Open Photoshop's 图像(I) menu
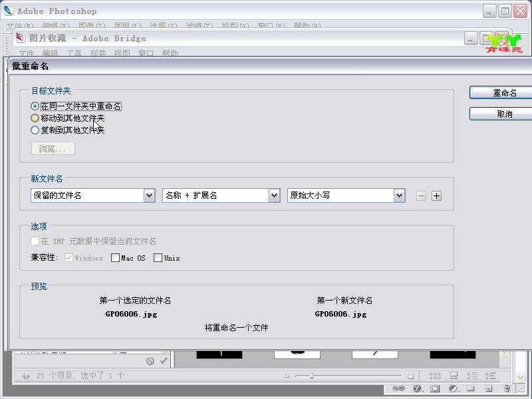 coord(92,25)
